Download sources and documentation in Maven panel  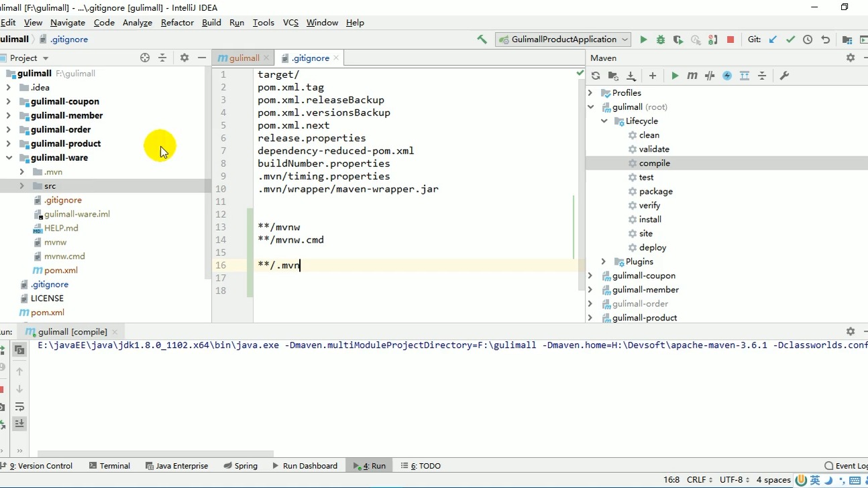[x=631, y=76]
